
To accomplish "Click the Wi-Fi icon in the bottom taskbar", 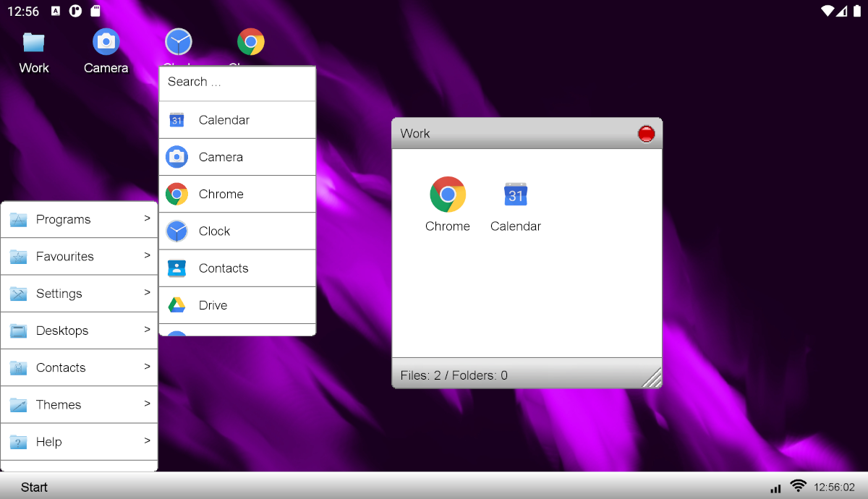I will [x=799, y=486].
